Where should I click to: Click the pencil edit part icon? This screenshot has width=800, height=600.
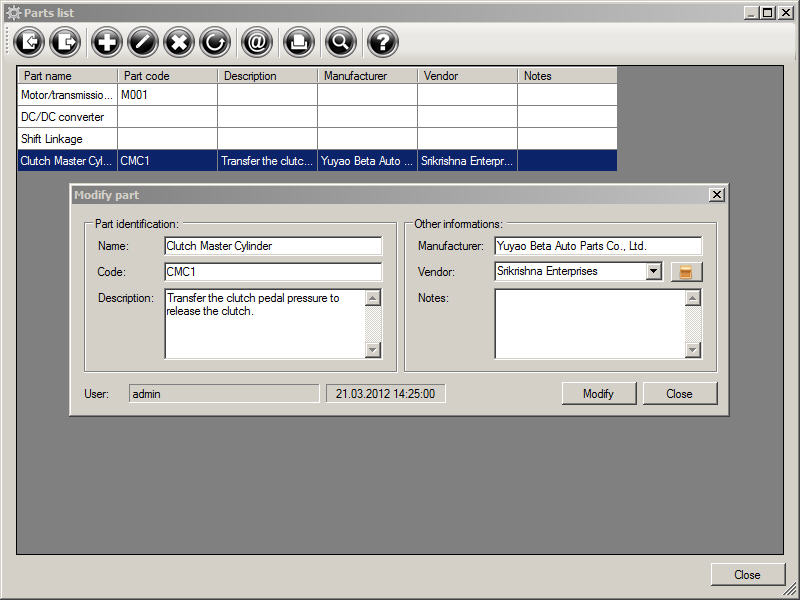[x=143, y=42]
